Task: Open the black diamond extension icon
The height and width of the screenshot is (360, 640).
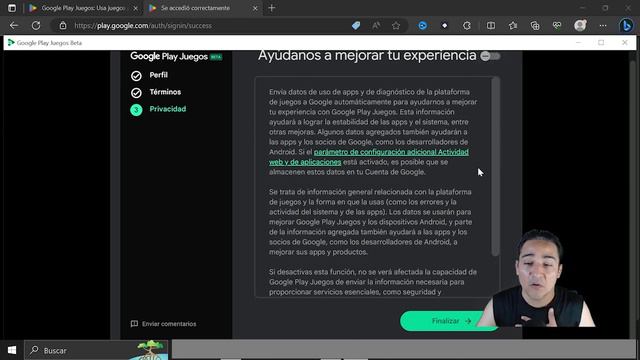Action: pyautogui.click(x=444, y=26)
